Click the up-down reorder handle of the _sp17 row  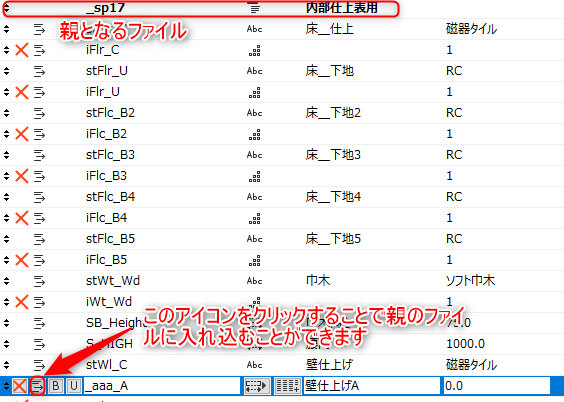click(x=6, y=8)
